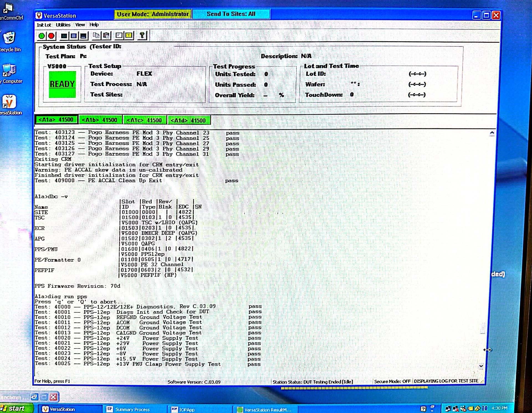Click the white 'F' toolbar icon
The width and height of the screenshot is (532, 413).
coord(119,35)
